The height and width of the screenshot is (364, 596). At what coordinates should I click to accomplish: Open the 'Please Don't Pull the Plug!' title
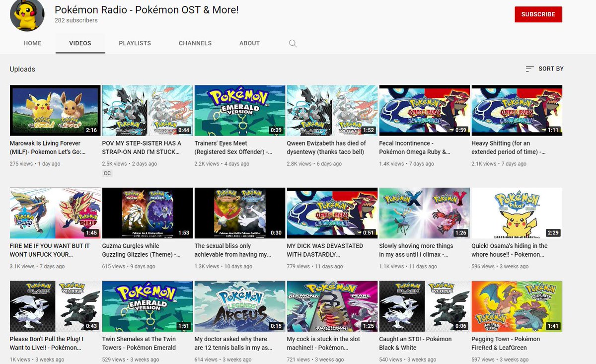click(x=47, y=343)
